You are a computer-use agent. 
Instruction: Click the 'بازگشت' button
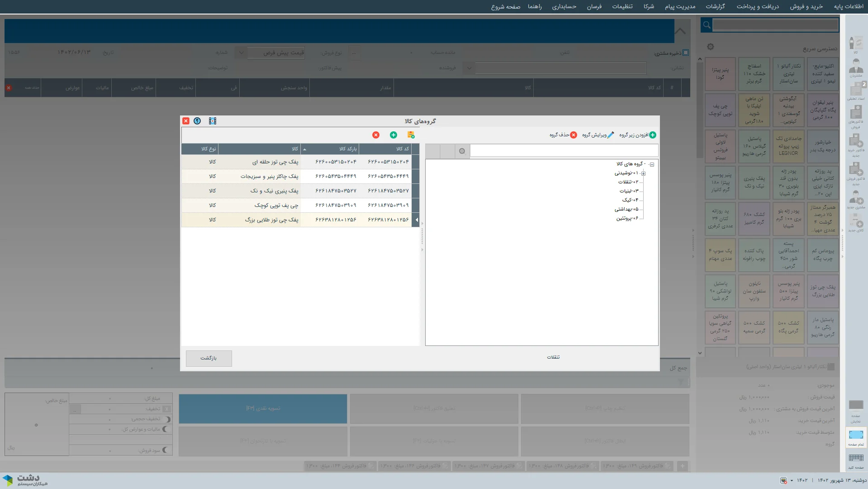(x=209, y=358)
